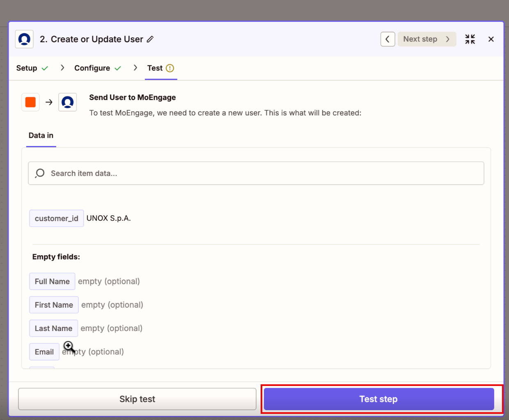Select the customer_id field tag
Viewport: 509px width, 420px height.
[57, 219]
